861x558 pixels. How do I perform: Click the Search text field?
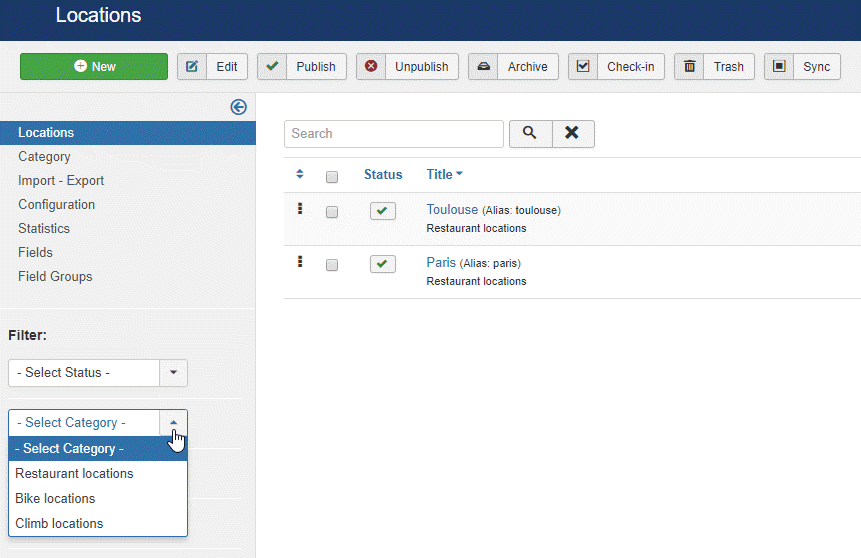pyautogui.click(x=394, y=134)
